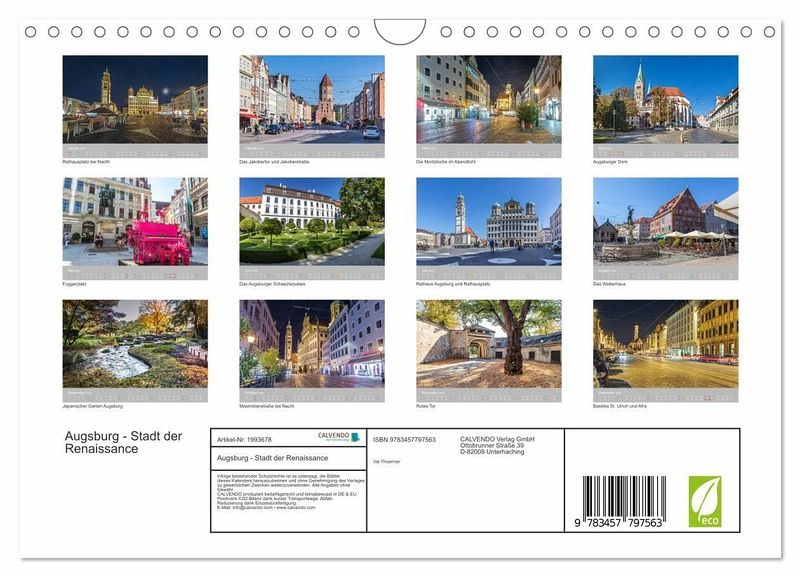
Task: Open the Rathausplatz bei Nacht photo
Action: 135,99
